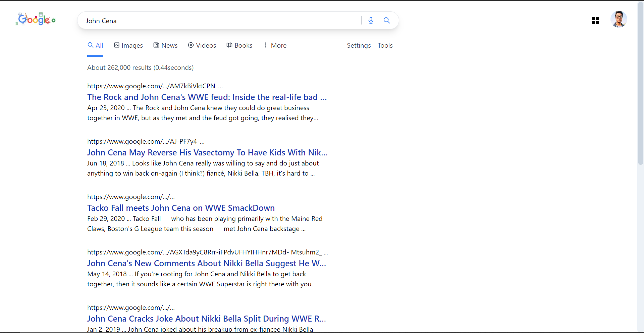This screenshot has height=333, width=644.
Task: Open the Settings menu
Action: 359,45
